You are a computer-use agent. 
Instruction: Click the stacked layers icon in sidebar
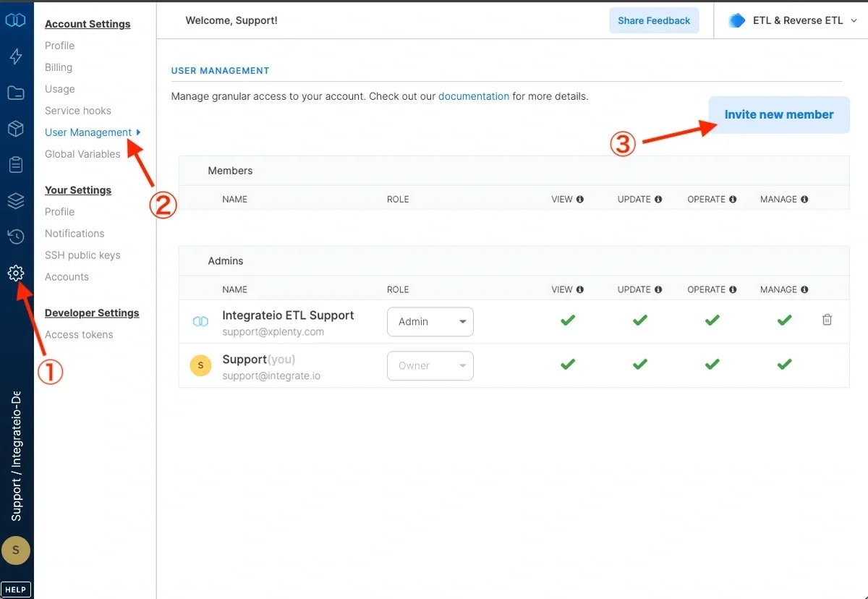pos(16,200)
